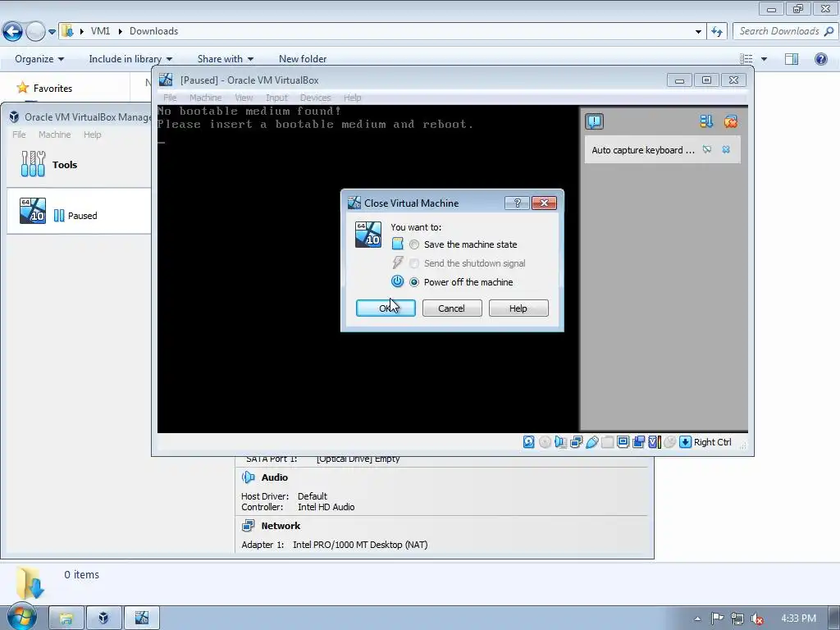Open Machine menu in VirtualBox Manager

[55, 135]
